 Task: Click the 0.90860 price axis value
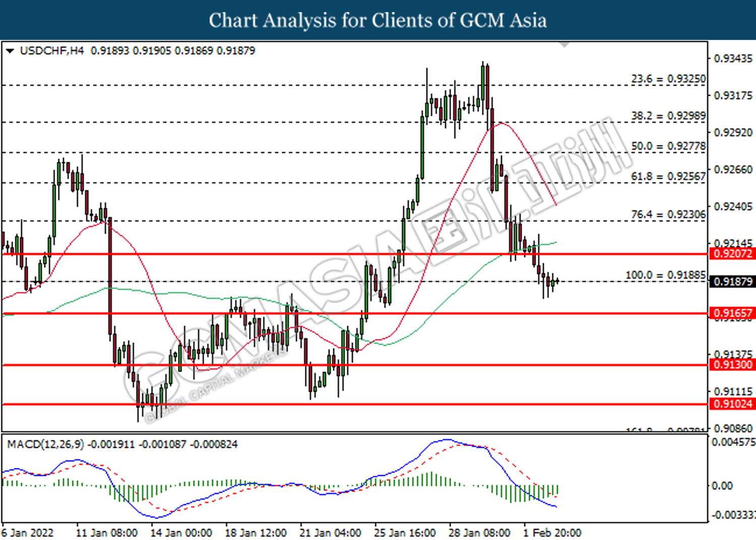point(733,429)
